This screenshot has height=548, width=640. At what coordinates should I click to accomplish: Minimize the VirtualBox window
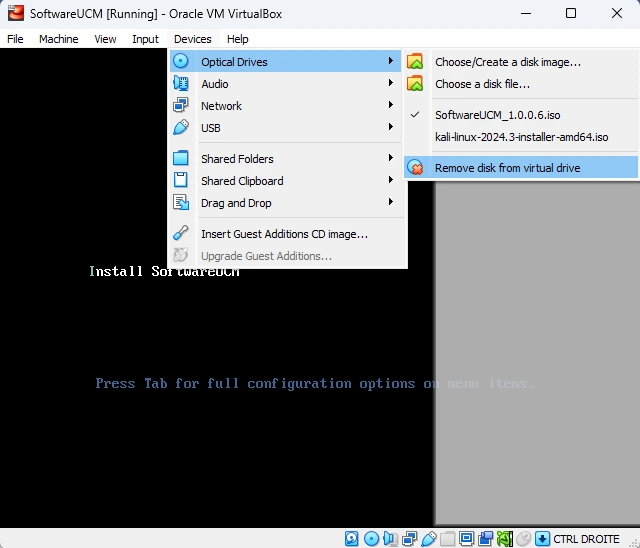(x=526, y=13)
